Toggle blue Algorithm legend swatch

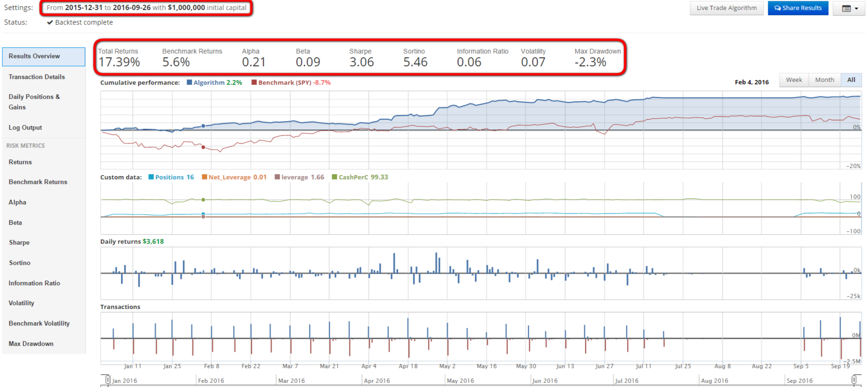[189, 82]
